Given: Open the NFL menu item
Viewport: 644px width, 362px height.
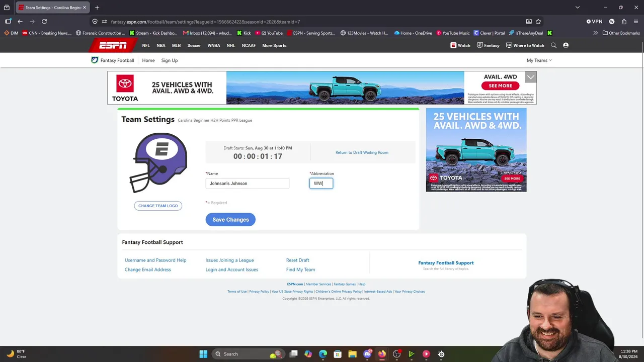Looking at the screenshot, I should (x=146, y=45).
